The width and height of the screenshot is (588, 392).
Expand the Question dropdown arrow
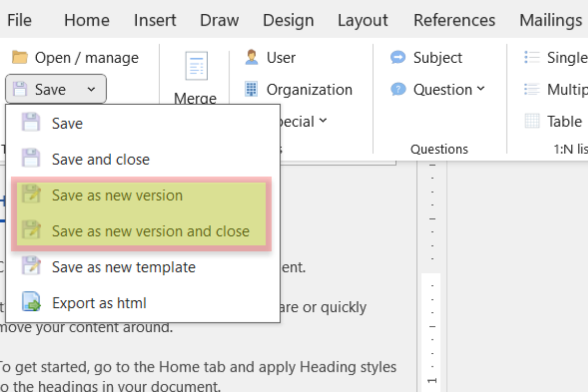tap(481, 89)
